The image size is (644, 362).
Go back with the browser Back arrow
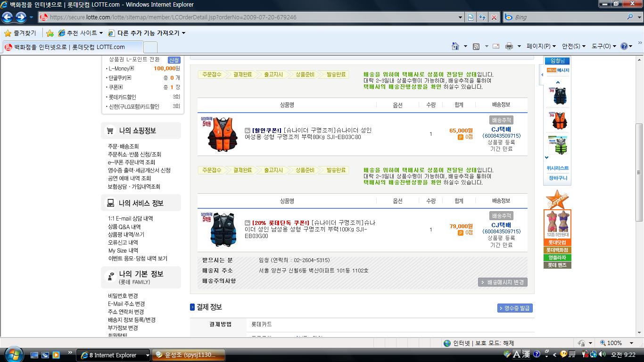tap(7, 17)
